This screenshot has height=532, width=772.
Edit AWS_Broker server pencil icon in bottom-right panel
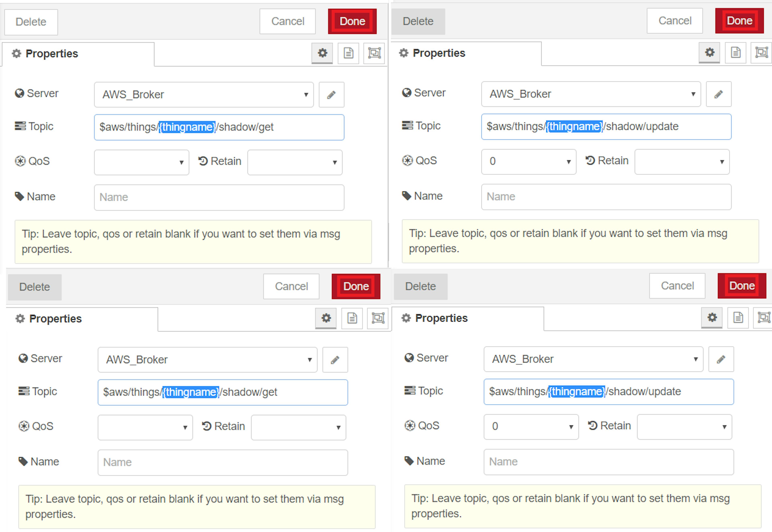pos(721,359)
